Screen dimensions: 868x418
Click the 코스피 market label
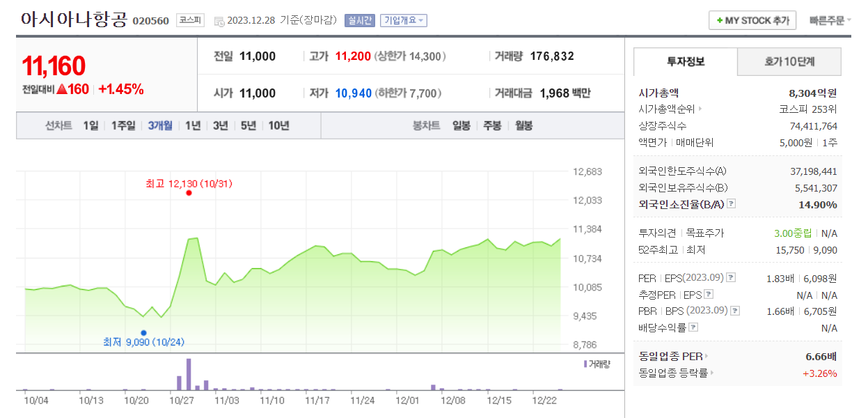coord(190,20)
